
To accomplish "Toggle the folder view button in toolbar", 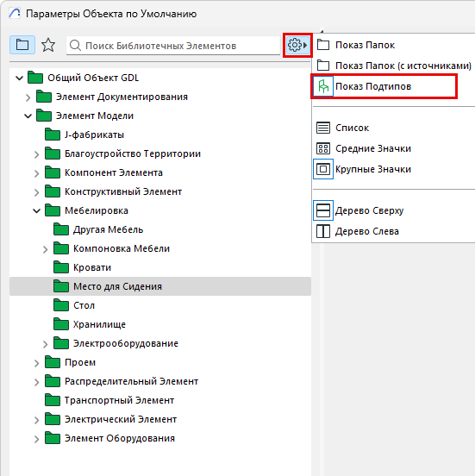I will [22, 45].
